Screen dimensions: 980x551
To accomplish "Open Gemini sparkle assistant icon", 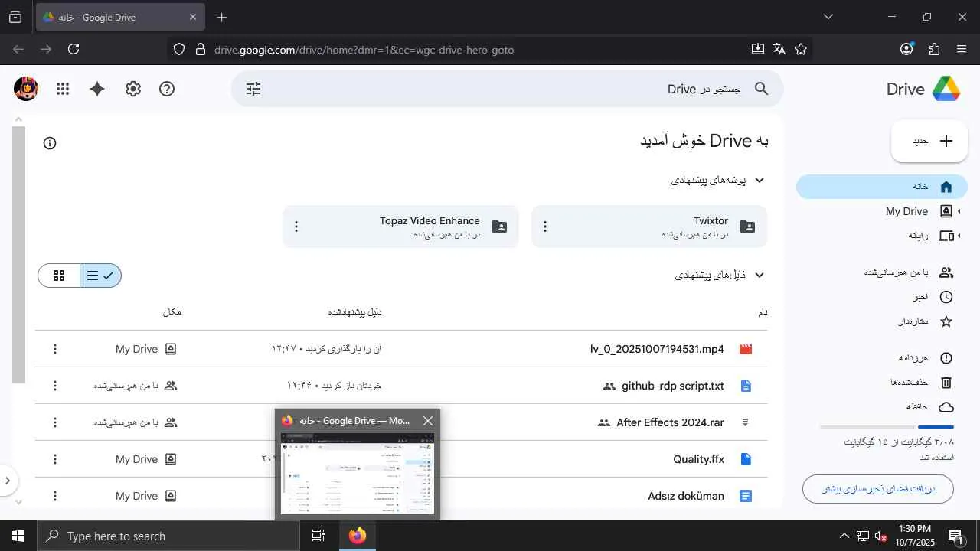I will coord(97,89).
